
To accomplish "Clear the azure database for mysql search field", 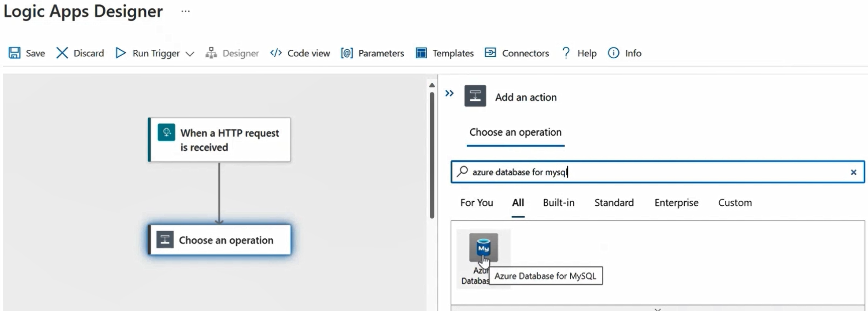I will pyautogui.click(x=854, y=172).
